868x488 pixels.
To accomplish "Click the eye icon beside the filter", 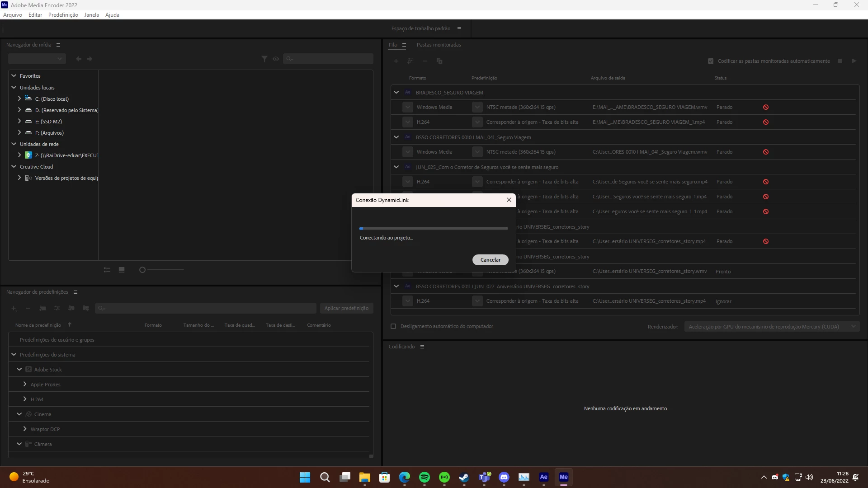I will click(x=276, y=59).
